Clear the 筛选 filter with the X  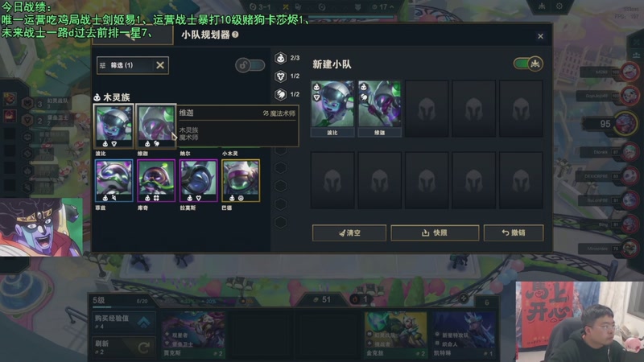click(160, 65)
